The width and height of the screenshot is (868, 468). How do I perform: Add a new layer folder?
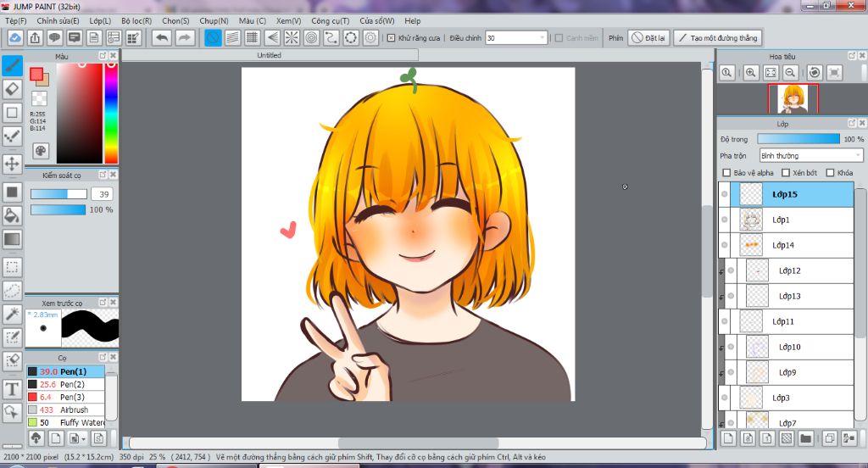(x=805, y=438)
